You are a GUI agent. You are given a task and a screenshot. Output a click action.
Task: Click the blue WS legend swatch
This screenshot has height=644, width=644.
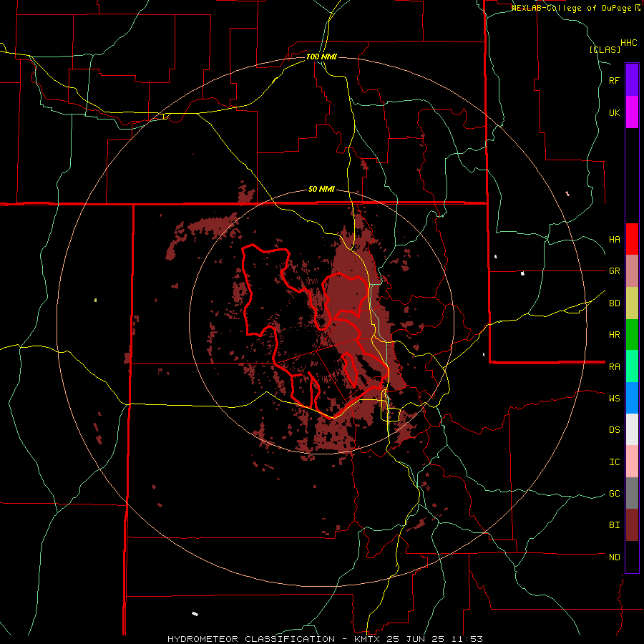(x=632, y=398)
